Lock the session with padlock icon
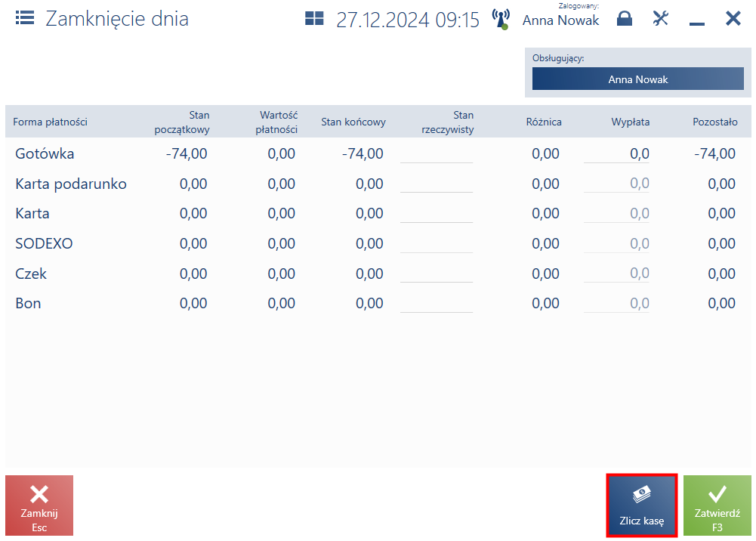Image resolution: width=756 pixels, height=541 pixels. click(x=625, y=18)
